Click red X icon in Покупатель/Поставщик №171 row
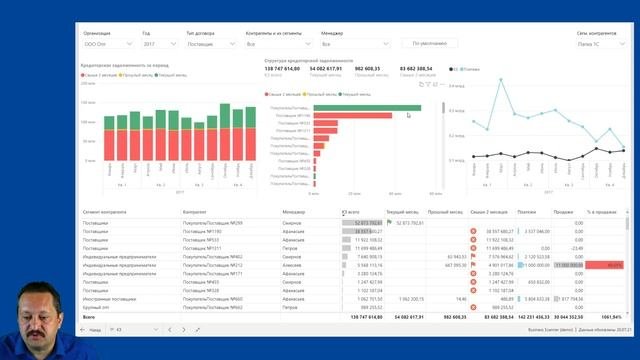The width and height of the screenshot is (640, 360). [x=473, y=273]
